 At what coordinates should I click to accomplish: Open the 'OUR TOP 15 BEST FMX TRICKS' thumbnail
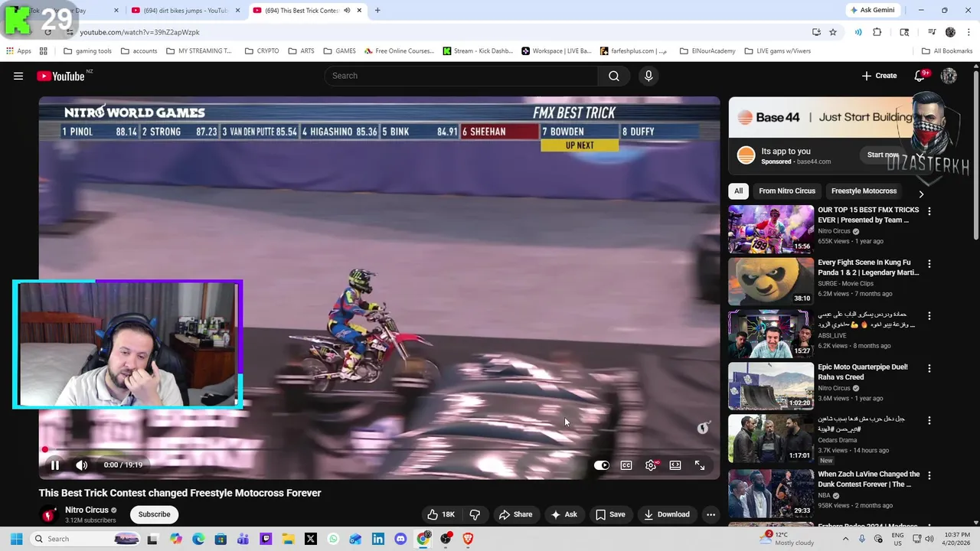coord(771,228)
